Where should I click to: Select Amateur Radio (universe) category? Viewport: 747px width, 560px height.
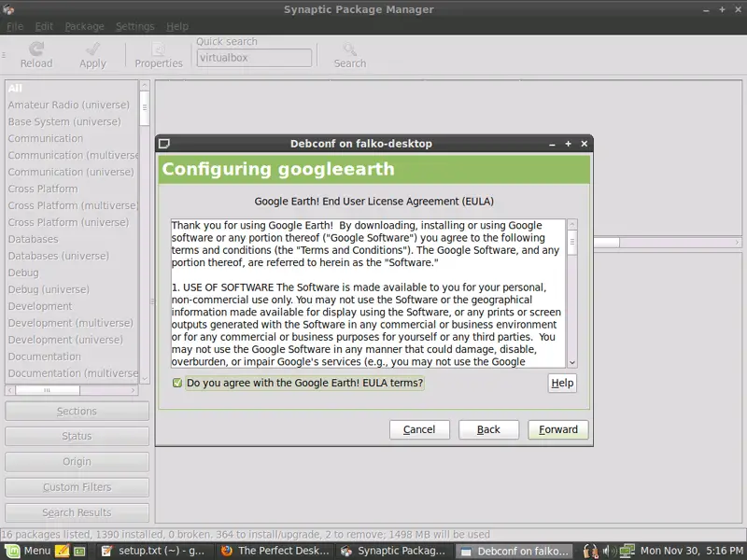click(72, 105)
